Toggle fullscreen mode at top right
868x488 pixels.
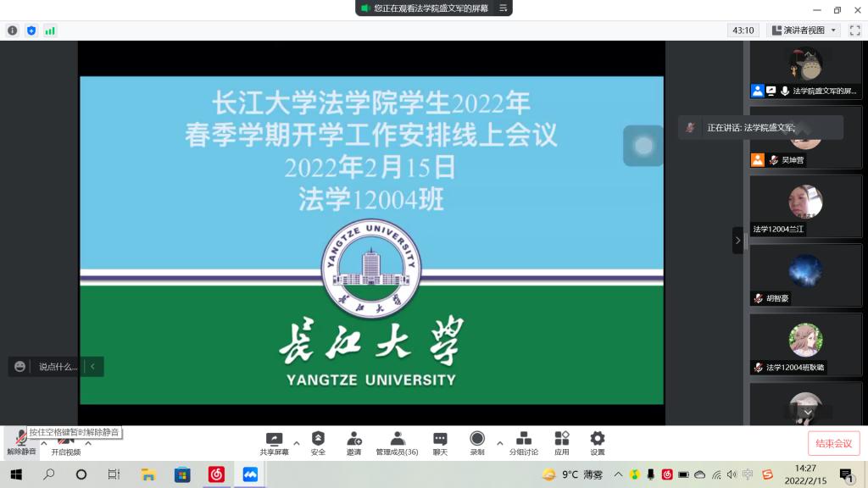tap(854, 30)
